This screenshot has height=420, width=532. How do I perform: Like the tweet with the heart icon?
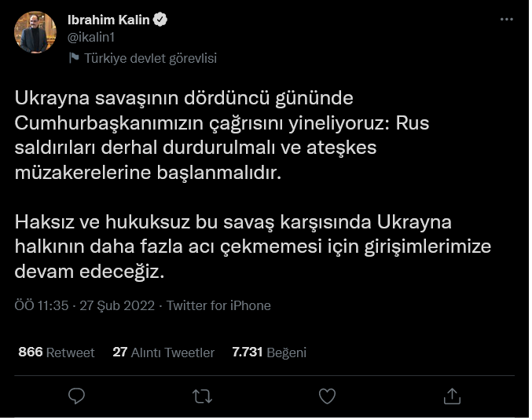[328, 396]
